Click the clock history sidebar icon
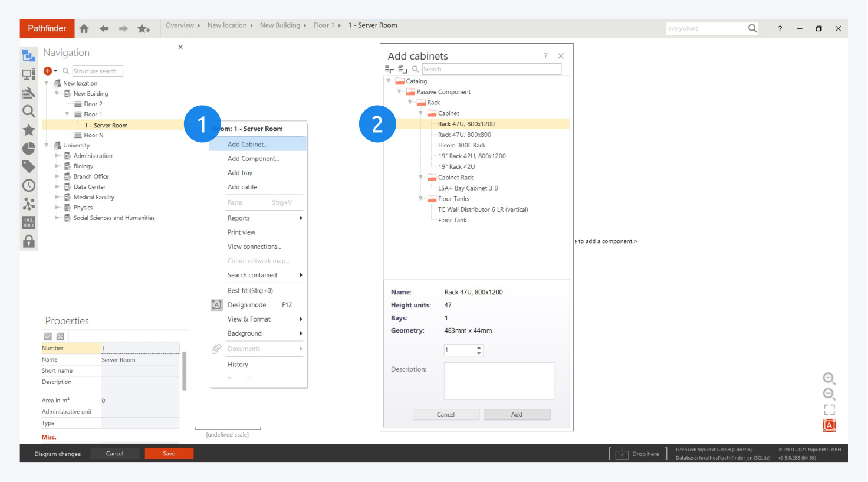The width and height of the screenshot is (868, 482). (x=28, y=185)
